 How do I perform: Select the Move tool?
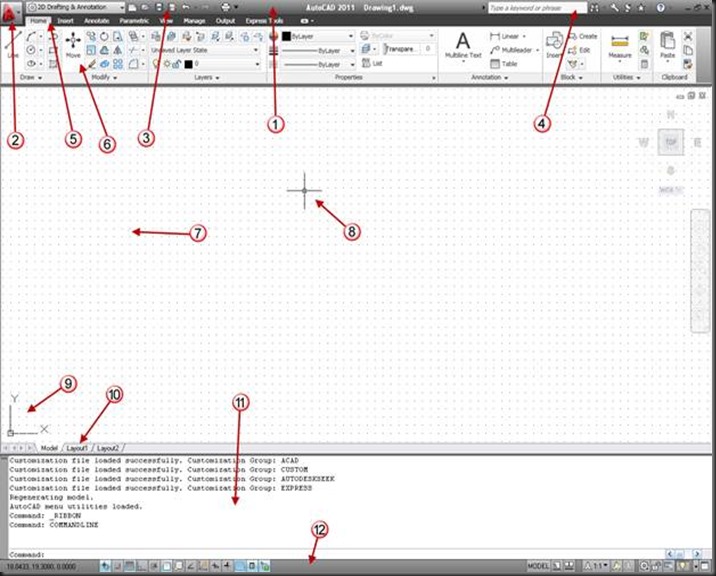73,45
